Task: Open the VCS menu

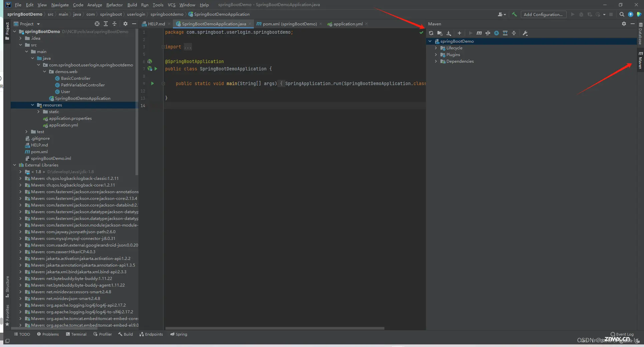Action: [x=172, y=5]
